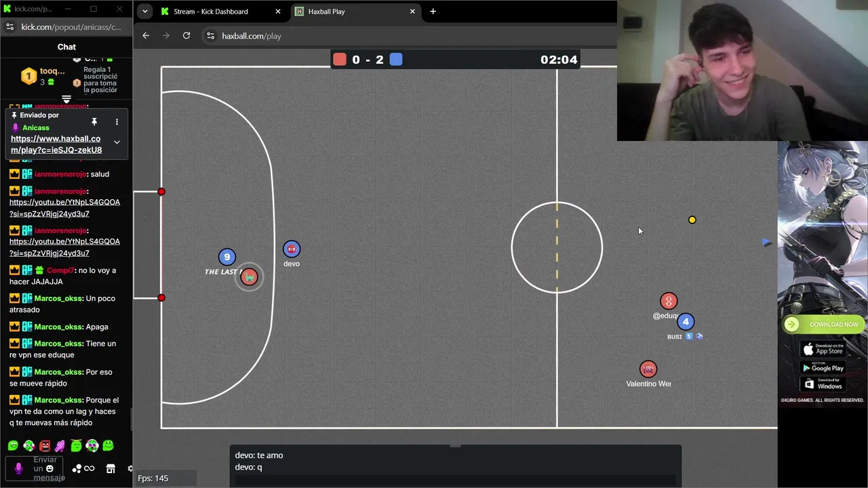Click the webcam overlay of the streamer
The height and width of the screenshot is (488, 868).
click(x=743, y=70)
